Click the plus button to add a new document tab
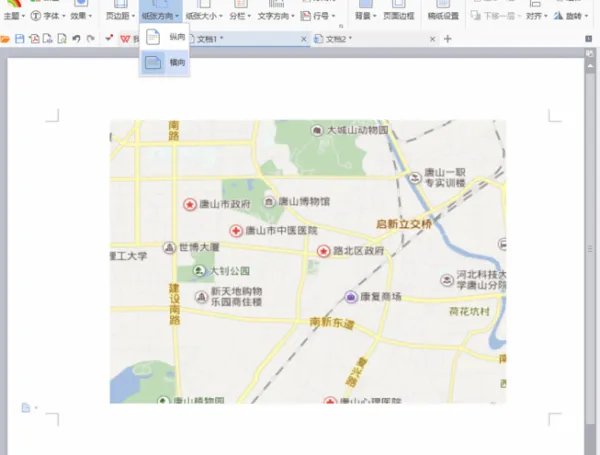 [x=447, y=39]
